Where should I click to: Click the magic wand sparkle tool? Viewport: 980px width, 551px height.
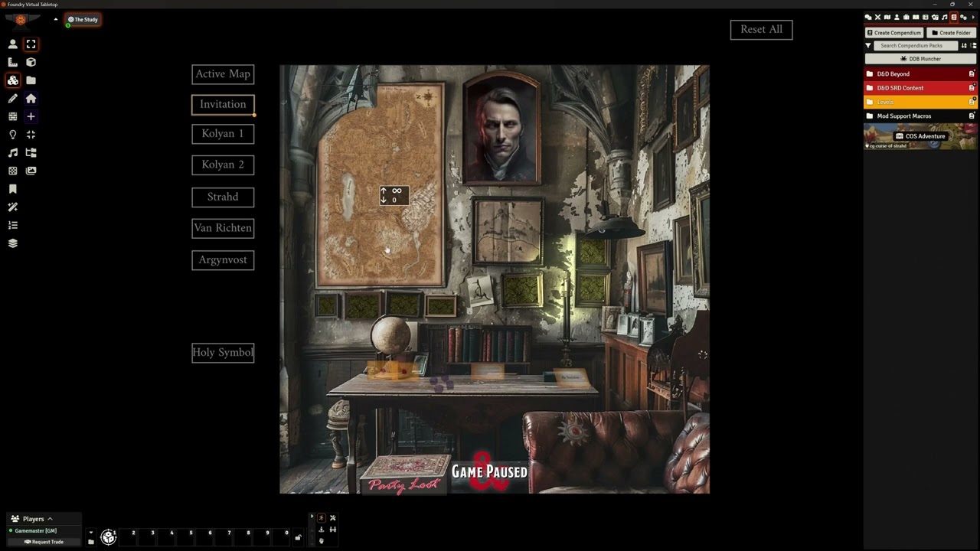(12, 207)
